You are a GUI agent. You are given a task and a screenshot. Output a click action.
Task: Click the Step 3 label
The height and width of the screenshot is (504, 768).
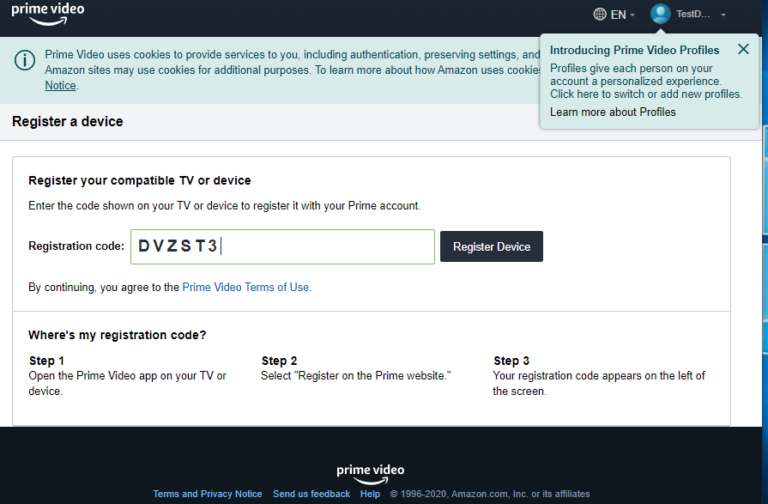coord(511,361)
